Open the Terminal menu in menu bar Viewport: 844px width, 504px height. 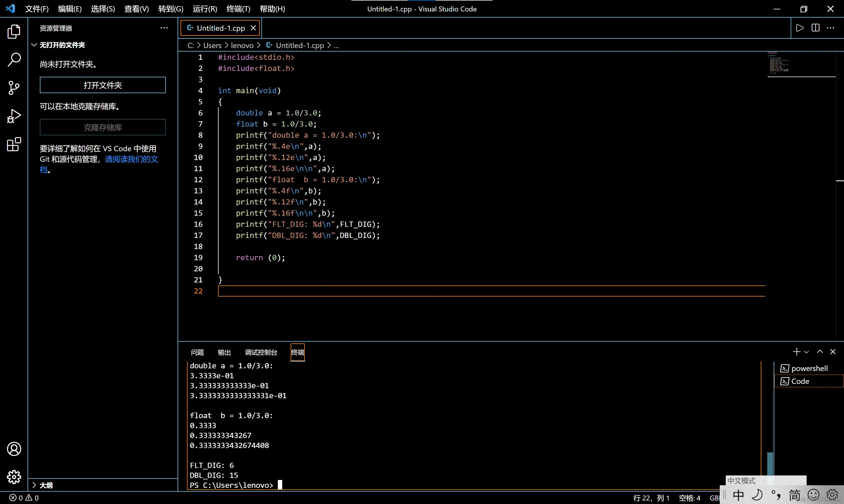pyautogui.click(x=238, y=9)
